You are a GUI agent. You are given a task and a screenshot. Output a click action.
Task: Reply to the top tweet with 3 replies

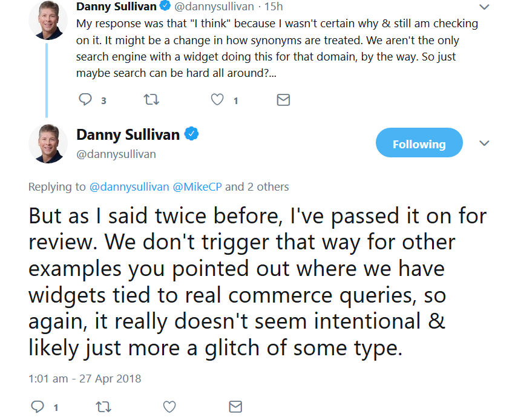click(86, 100)
